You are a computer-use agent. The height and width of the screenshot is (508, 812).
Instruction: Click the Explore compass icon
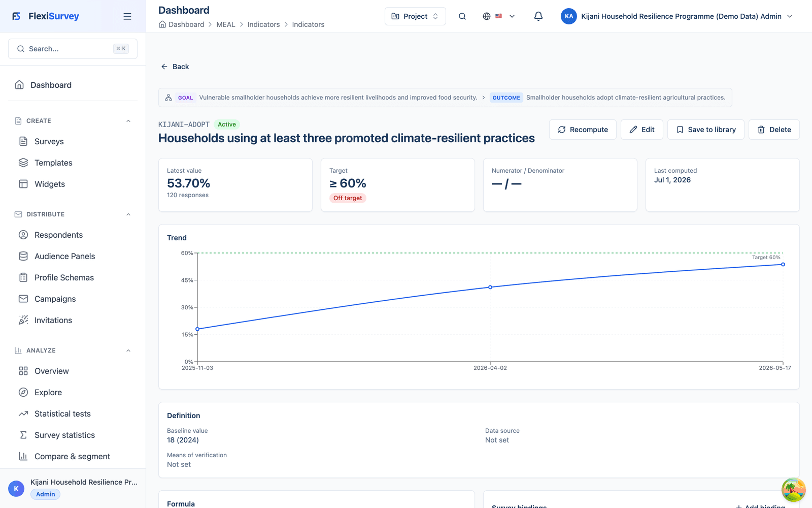pos(23,392)
